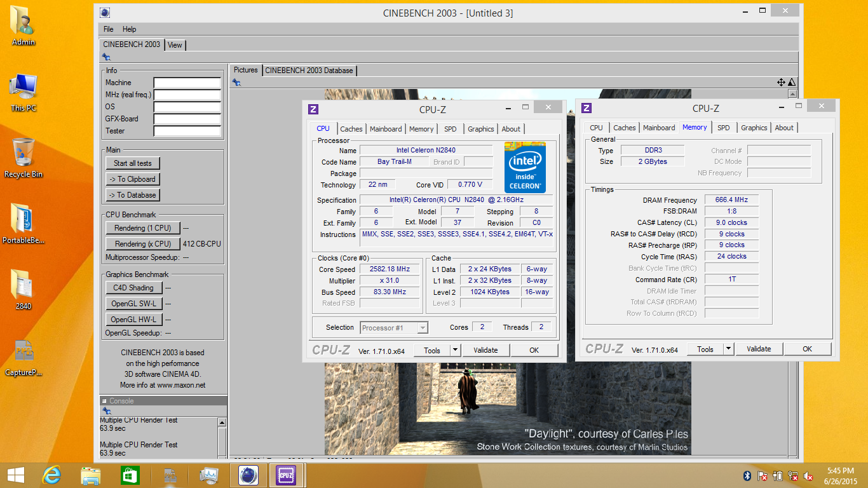Open Tools dropdown arrow in CPU-Z CPU window
The image size is (868, 488).
pos(455,350)
